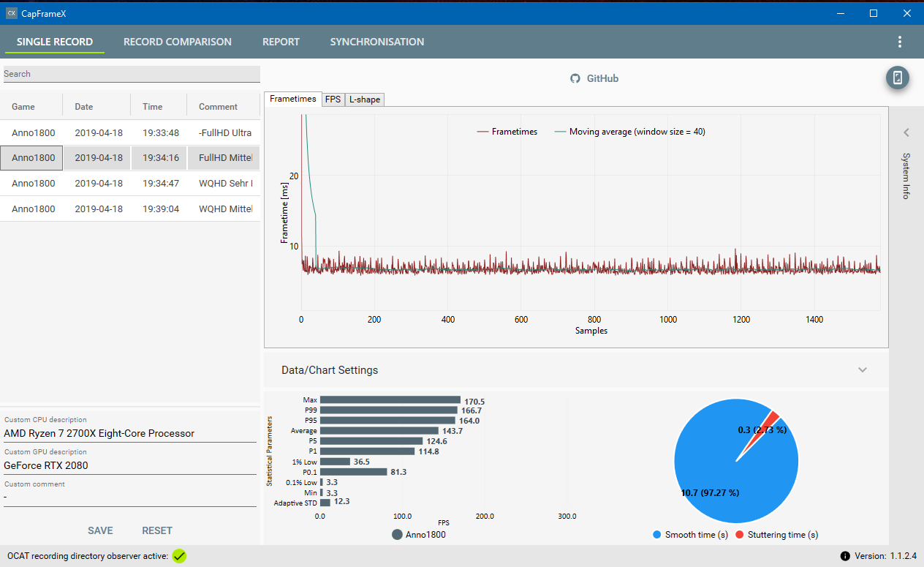Click the green observer active checkmark
The width and height of the screenshot is (924, 567).
coord(179,556)
